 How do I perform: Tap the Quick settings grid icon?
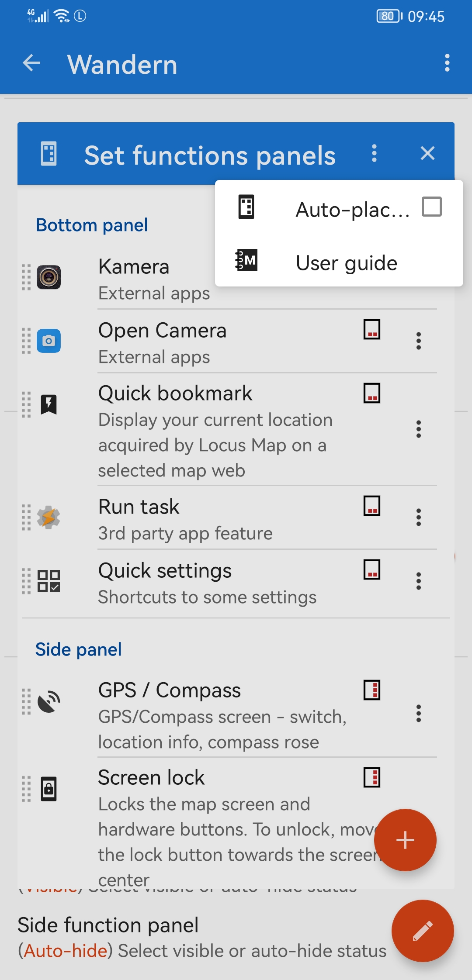[x=49, y=581]
